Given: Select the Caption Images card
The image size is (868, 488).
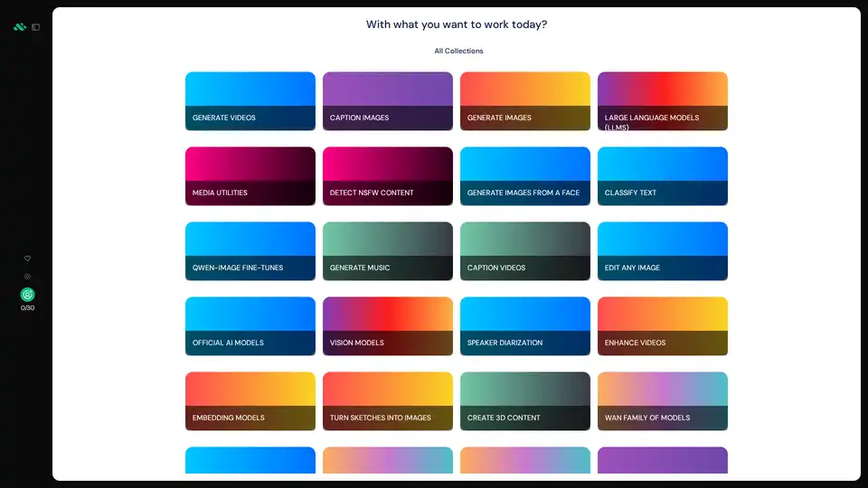Looking at the screenshot, I should click(x=388, y=101).
